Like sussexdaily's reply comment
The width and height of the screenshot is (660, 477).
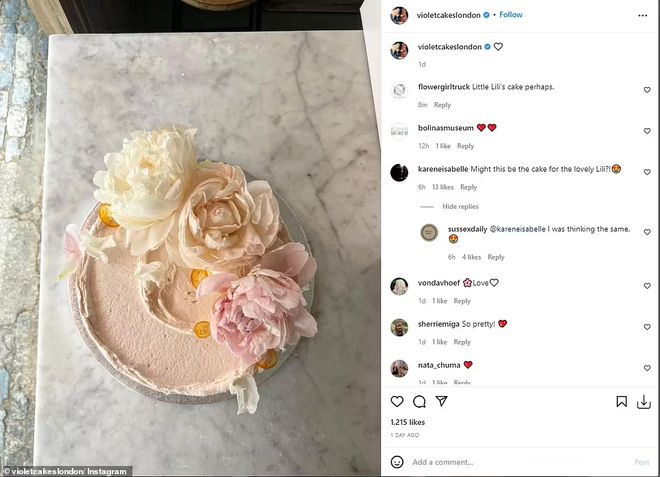click(x=647, y=232)
